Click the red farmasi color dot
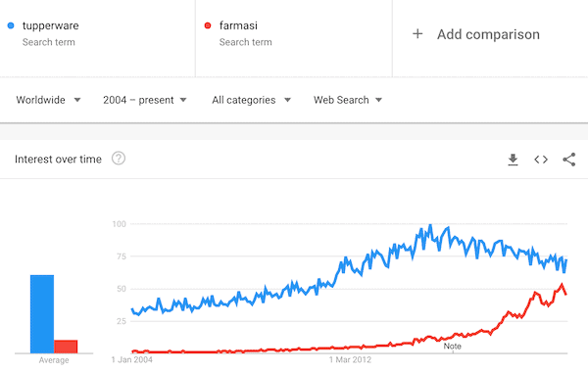This screenshot has height=372, width=588. tap(208, 25)
